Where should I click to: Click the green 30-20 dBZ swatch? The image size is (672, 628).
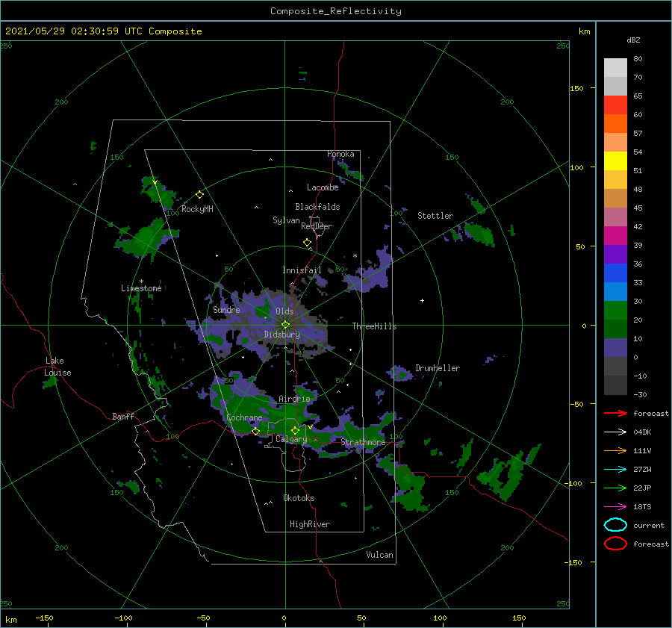click(x=615, y=311)
